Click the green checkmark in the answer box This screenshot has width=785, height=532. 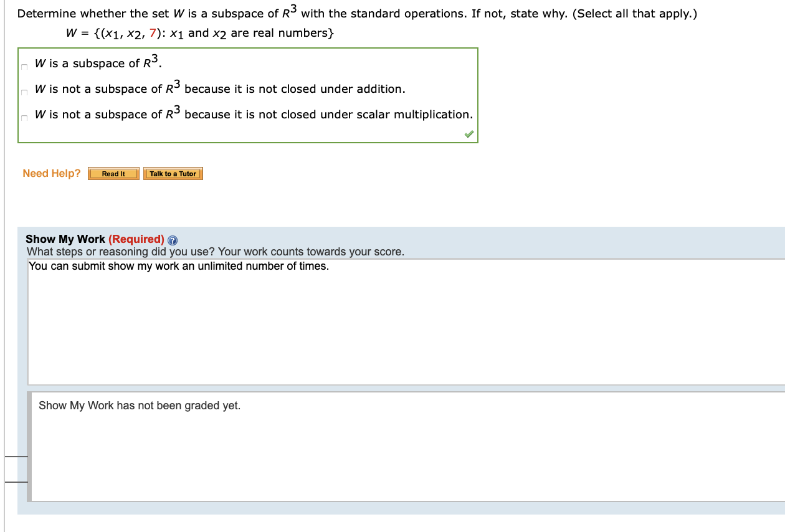469,133
